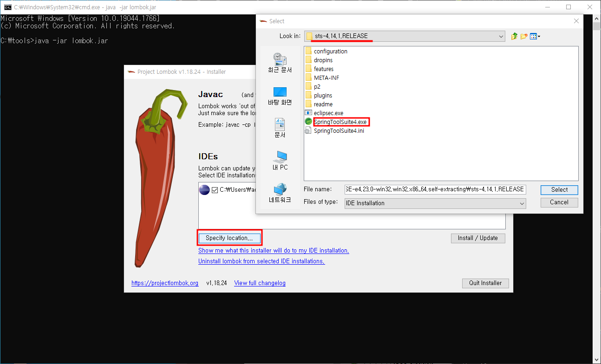Open 'Show me what this installer will do' link

pyautogui.click(x=274, y=250)
